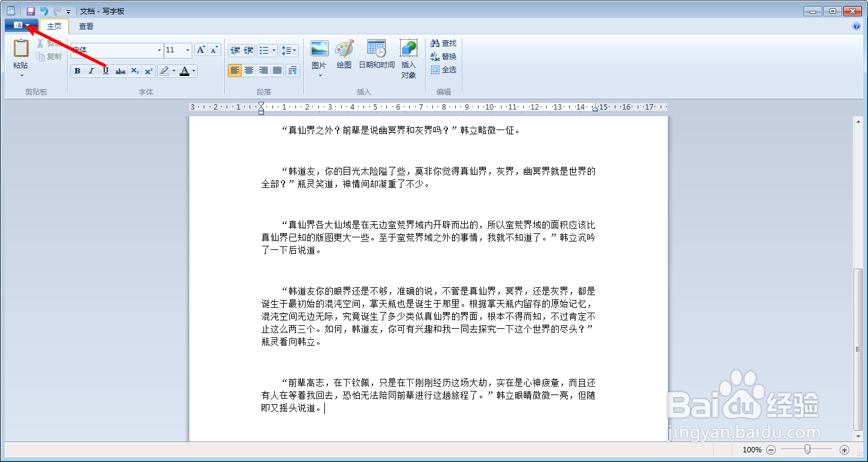Expand font color dropdown arrow

tap(193, 71)
